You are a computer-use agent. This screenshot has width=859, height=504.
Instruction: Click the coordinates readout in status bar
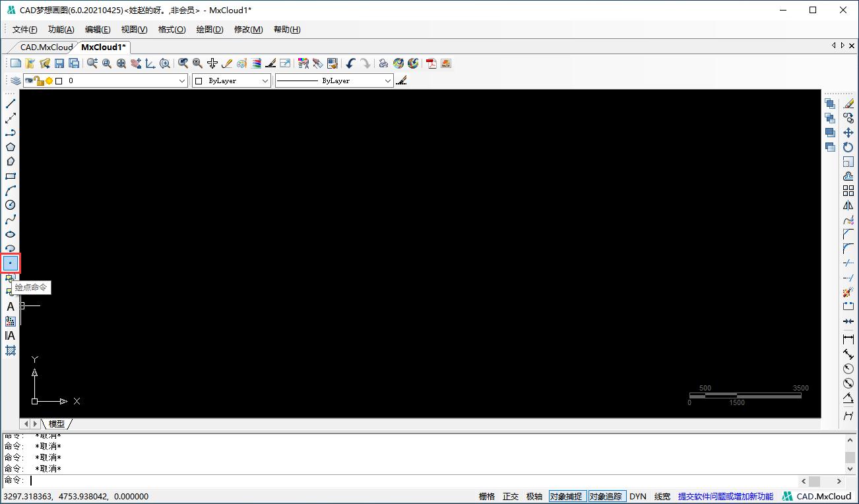tap(76, 497)
